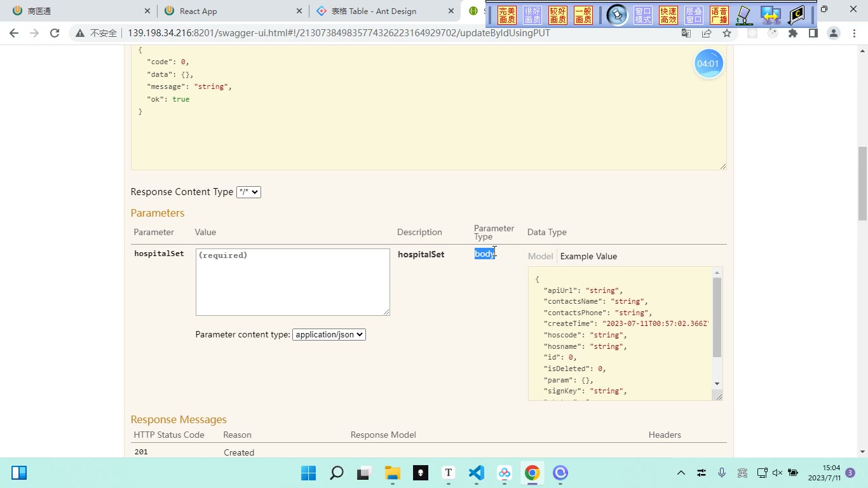Go back to previous page
Viewport: 868px width, 488px height.
pyautogui.click(x=14, y=33)
